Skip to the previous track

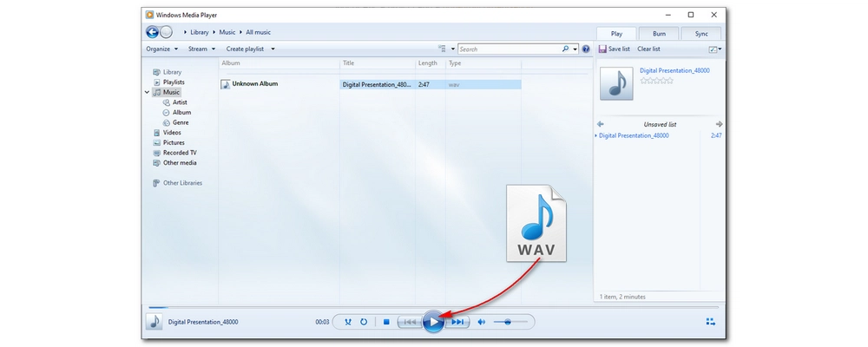point(411,322)
